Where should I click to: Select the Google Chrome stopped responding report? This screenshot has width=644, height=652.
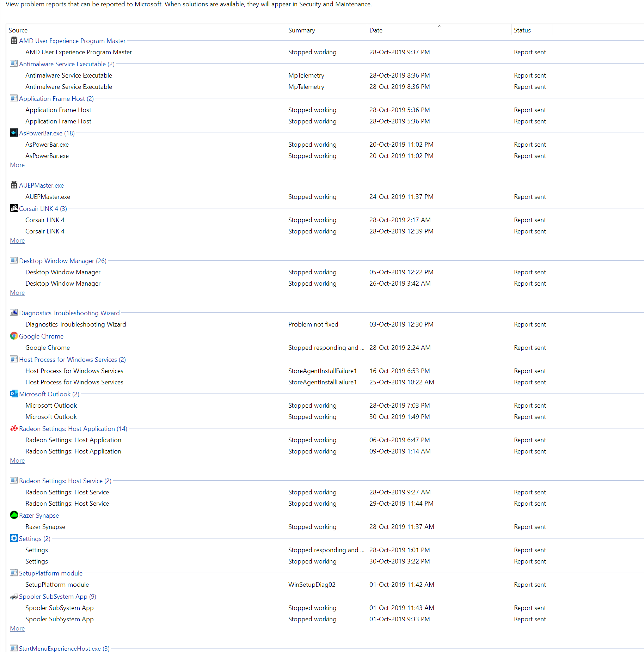coord(286,348)
